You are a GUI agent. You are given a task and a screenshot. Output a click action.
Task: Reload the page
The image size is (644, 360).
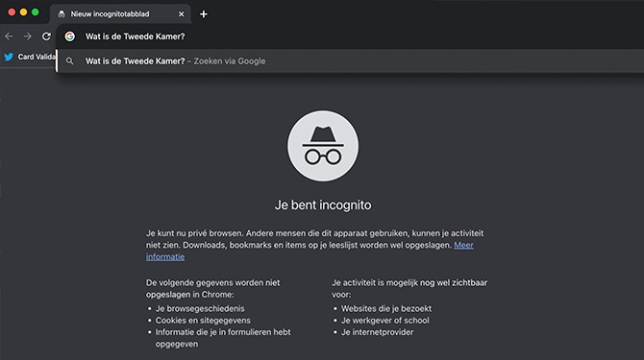tap(46, 36)
